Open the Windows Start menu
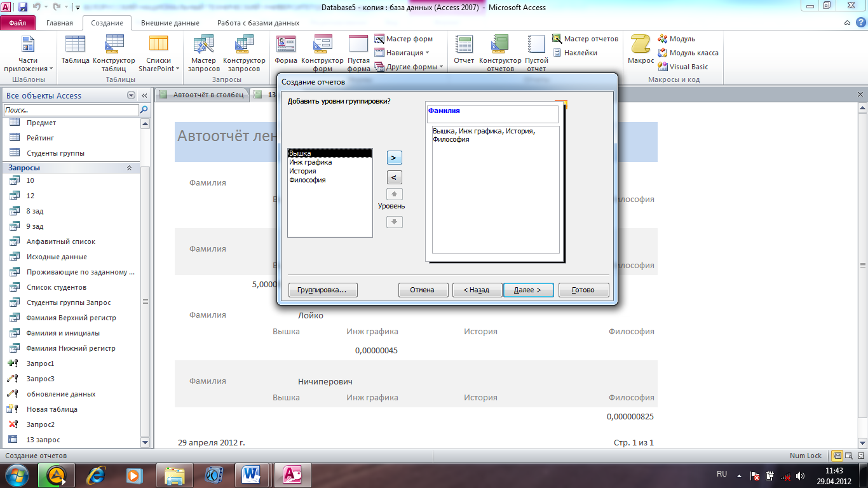The image size is (868, 488). click(x=16, y=475)
